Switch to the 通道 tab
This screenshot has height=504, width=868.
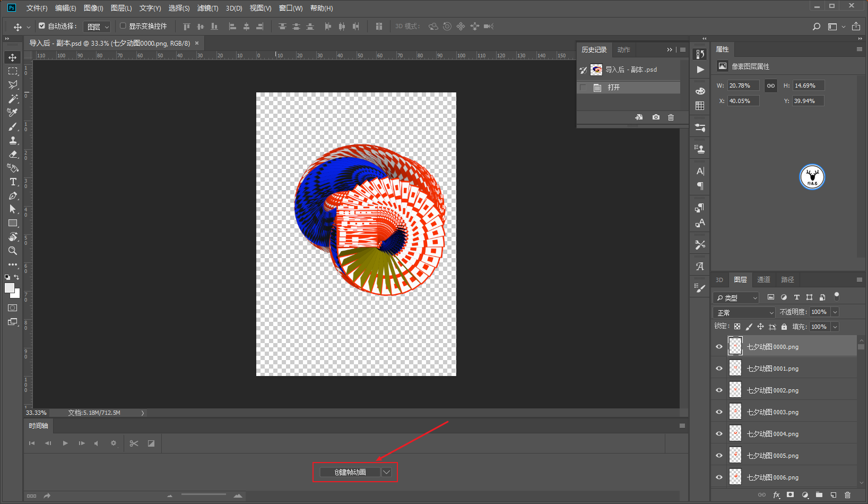[x=763, y=280]
